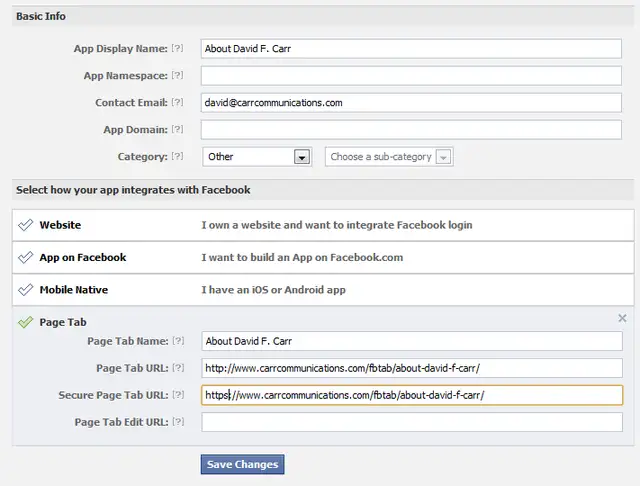Click help icon next to Page Tab Edit URL
Viewport: 640px width, 486px height.
coord(178,422)
